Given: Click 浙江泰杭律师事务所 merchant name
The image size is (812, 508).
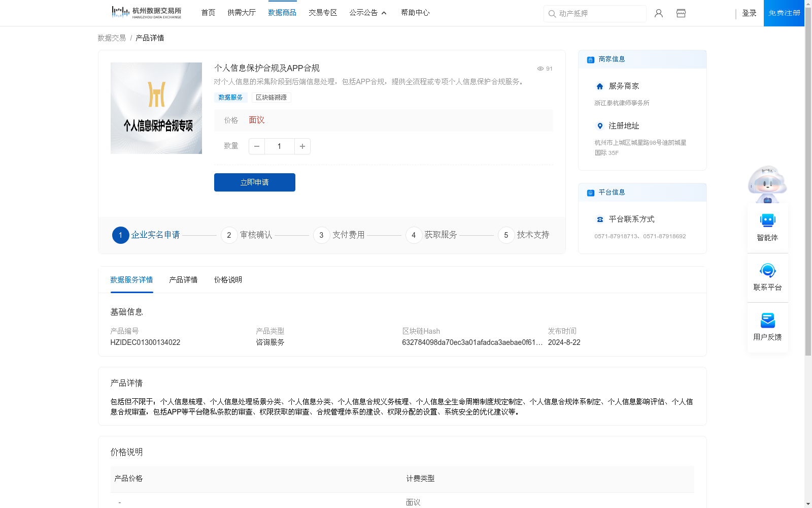Looking at the screenshot, I should 622,103.
